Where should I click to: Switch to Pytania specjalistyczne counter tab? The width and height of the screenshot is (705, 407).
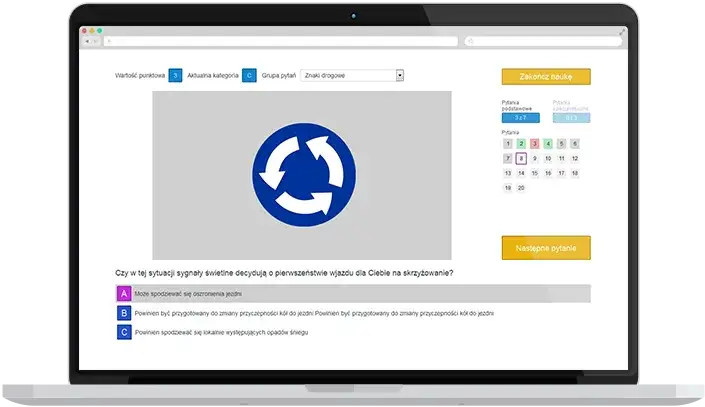(571, 117)
